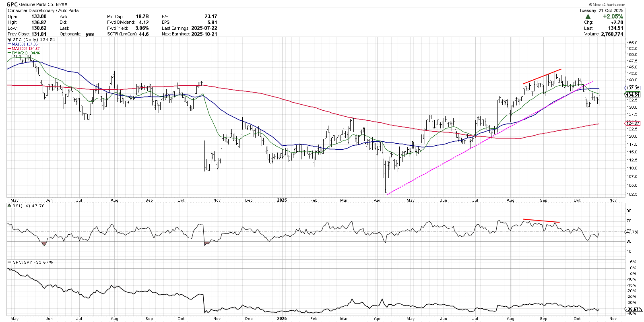Click the Consumer Discretionary / Auto Parts label
Viewport: 644px width, 322px height.
(x=43, y=10)
